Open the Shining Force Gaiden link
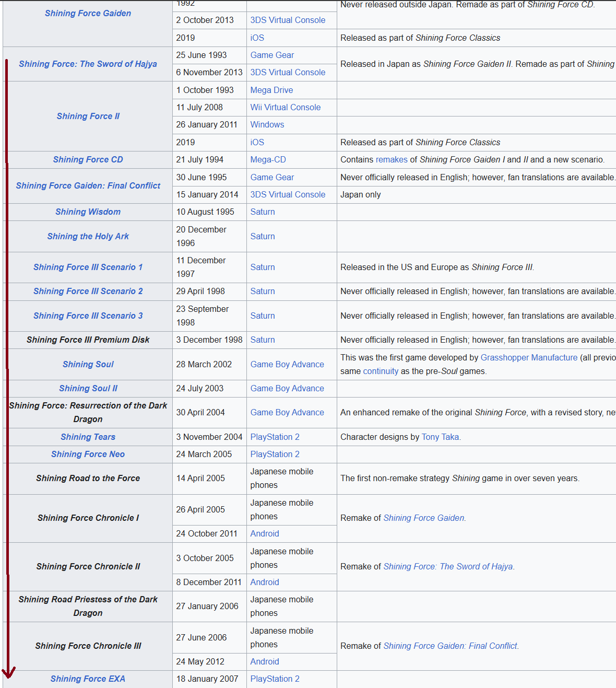Image resolution: width=616 pixels, height=688 pixels. coord(88,14)
